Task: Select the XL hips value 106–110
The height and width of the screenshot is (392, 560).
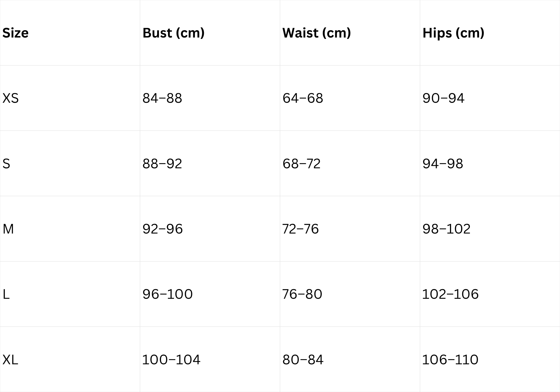Action: [x=450, y=360]
